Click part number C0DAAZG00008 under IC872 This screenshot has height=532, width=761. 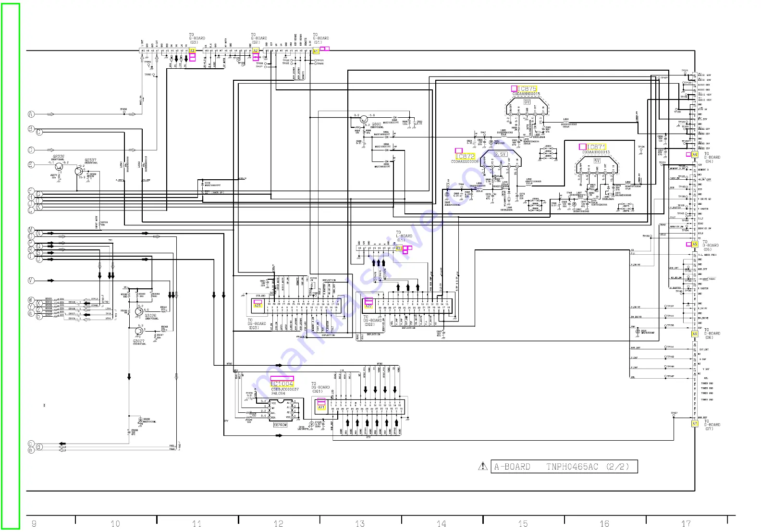pyautogui.click(x=465, y=162)
